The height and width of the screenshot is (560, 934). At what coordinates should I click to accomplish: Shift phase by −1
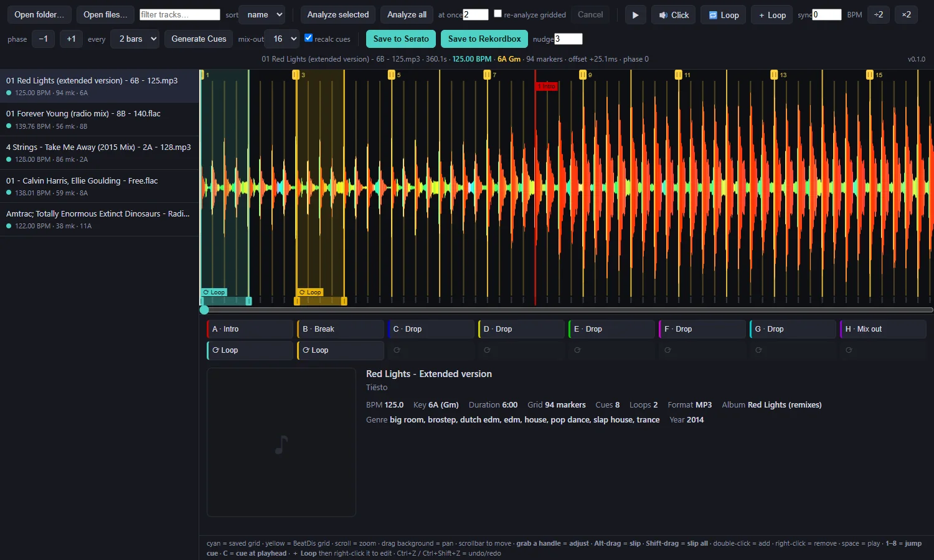coord(43,39)
